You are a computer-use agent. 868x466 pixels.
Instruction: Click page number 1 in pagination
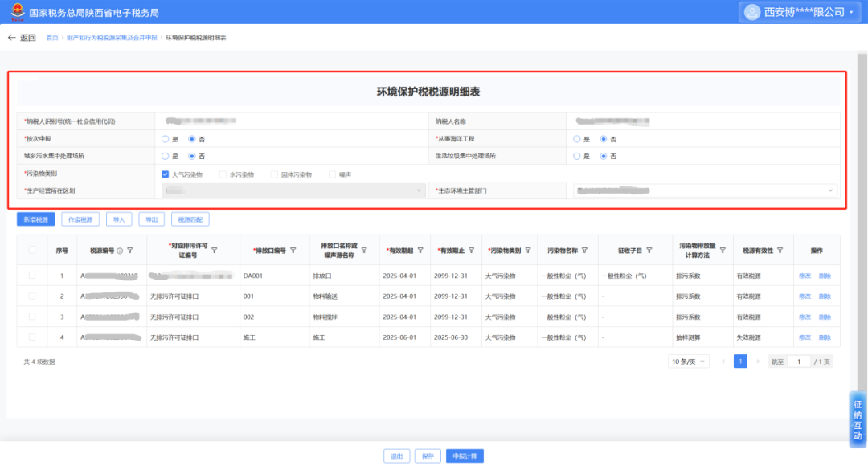[x=740, y=362]
